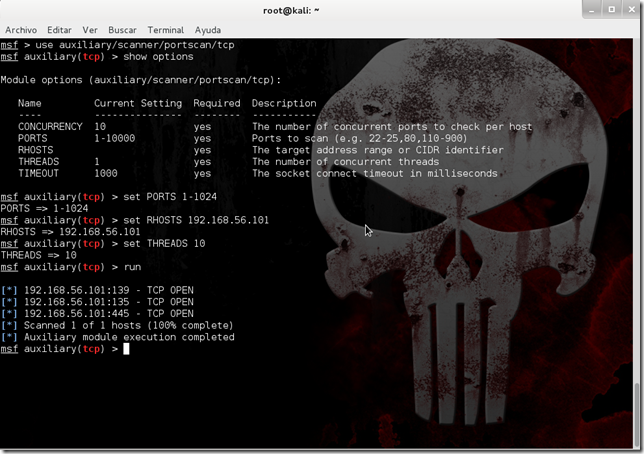Click the 'Description' column header
This screenshot has height=454, width=644.
(284, 103)
